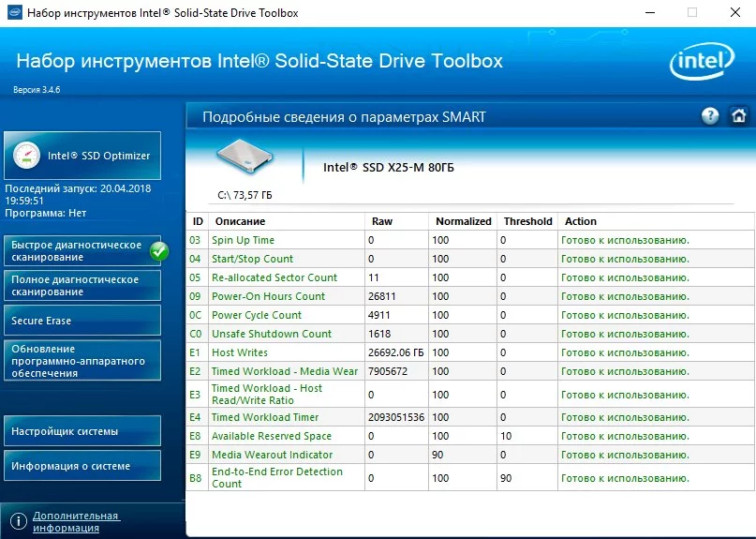Click raw value 7905672
The width and height of the screenshot is (756, 539).
(388, 371)
